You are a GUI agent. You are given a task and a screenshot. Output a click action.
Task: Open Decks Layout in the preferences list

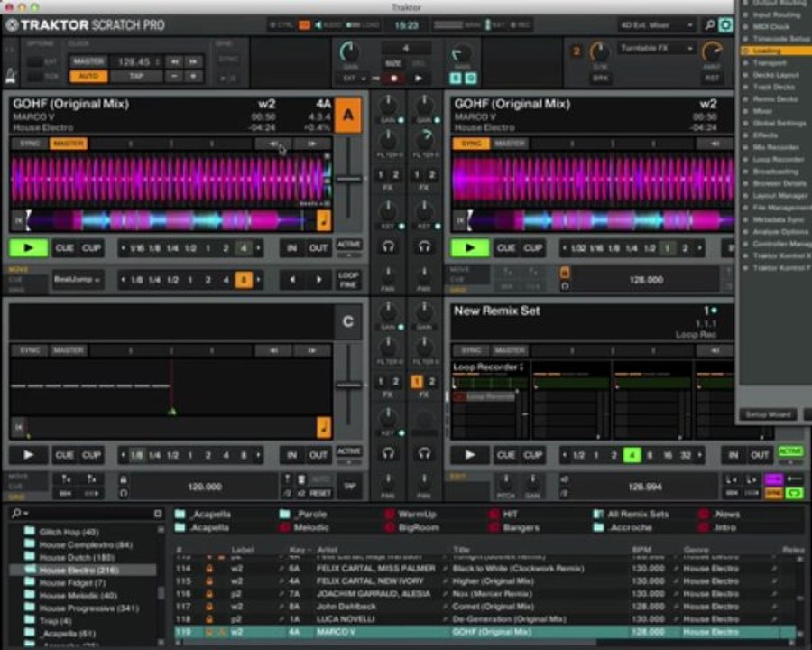click(775, 75)
